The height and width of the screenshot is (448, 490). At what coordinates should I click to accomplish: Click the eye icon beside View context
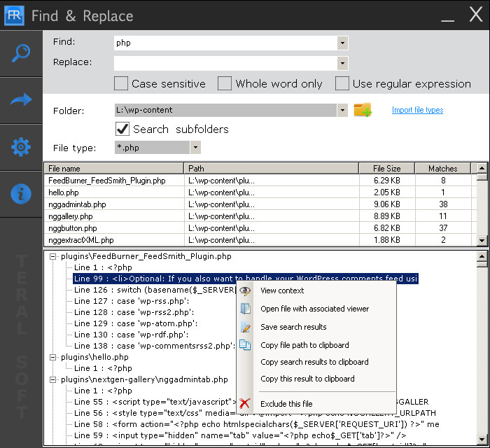(x=245, y=290)
